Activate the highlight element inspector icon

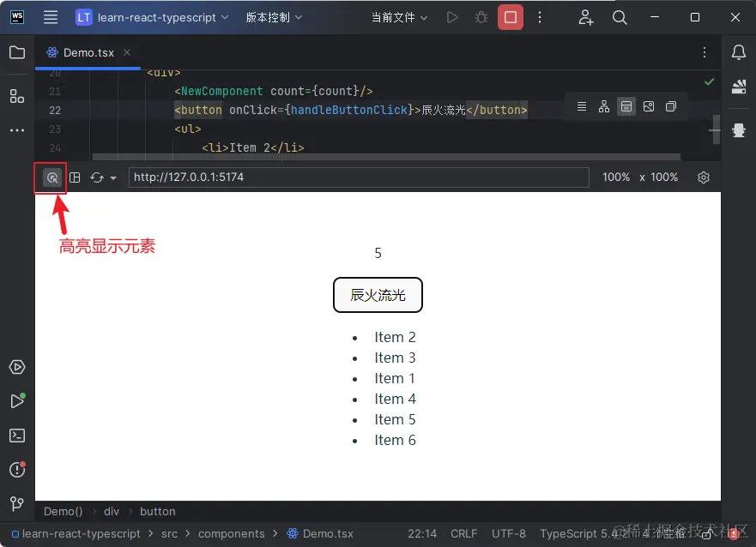pyautogui.click(x=51, y=177)
